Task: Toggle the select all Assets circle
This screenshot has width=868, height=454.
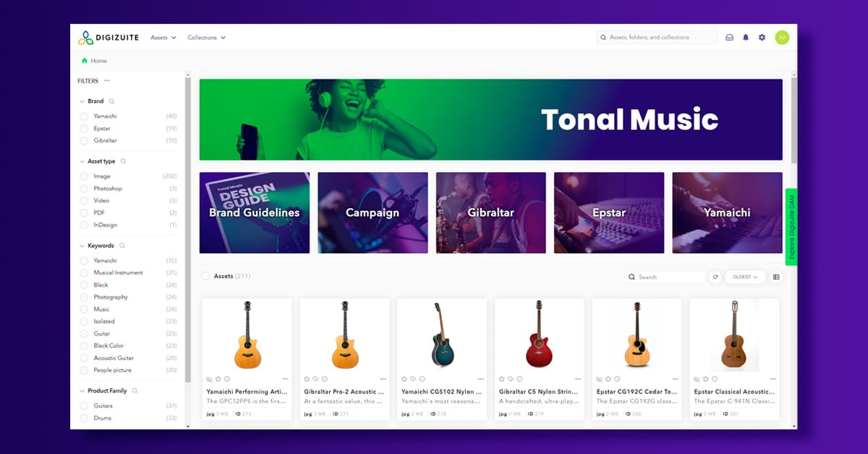Action: [x=206, y=276]
